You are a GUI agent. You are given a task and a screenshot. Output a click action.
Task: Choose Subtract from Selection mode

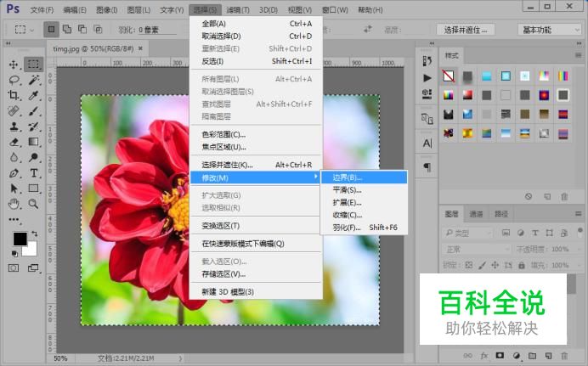pyautogui.click(x=82, y=29)
